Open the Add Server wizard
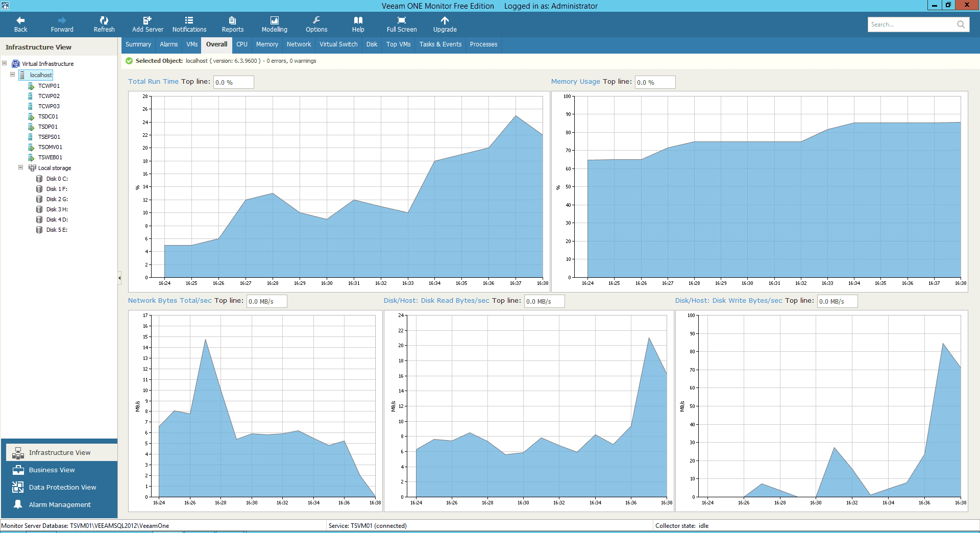The height and width of the screenshot is (533, 980). [x=148, y=25]
